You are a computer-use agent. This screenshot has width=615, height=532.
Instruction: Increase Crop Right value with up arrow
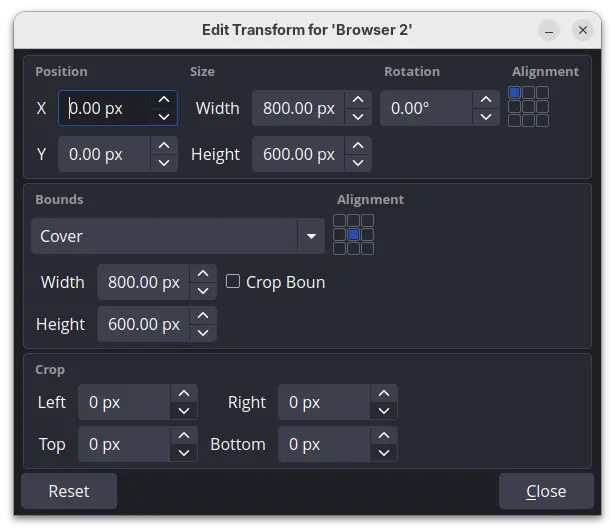coord(384,393)
